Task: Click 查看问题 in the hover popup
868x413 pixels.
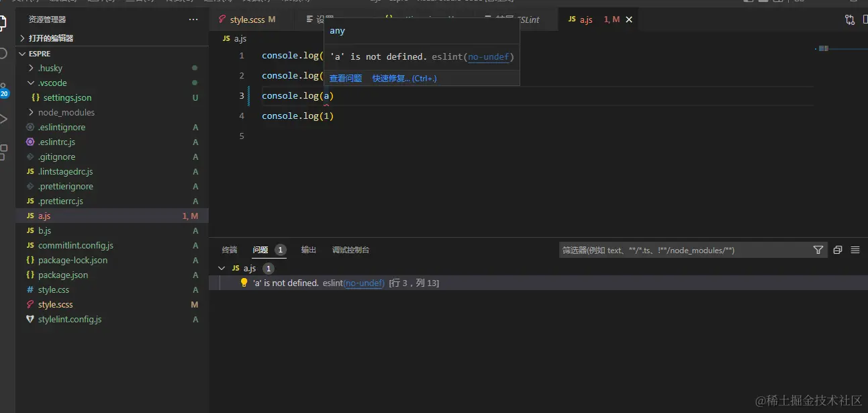Action: 346,79
